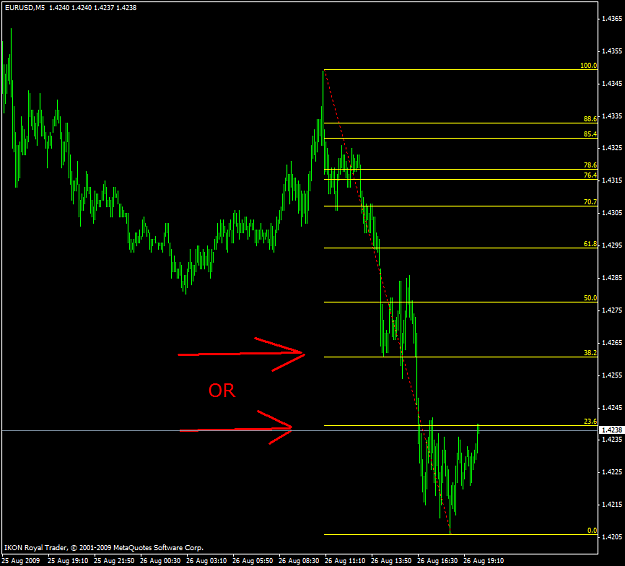Click the 1.4225 price scale value

(612, 472)
